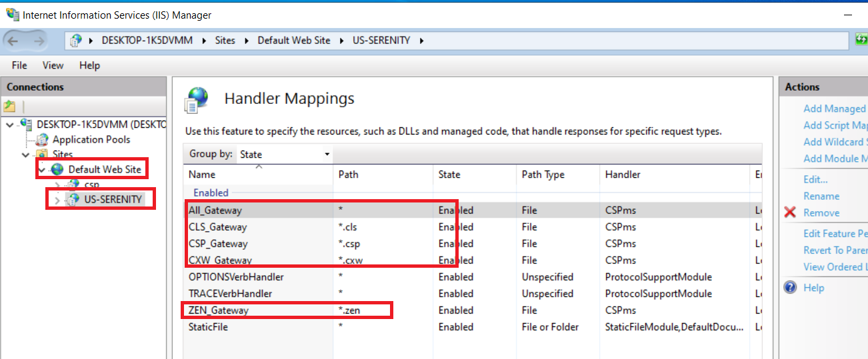Click the US-SERENITY application icon
Image resolution: width=868 pixels, height=359 pixels.
(x=74, y=199)
